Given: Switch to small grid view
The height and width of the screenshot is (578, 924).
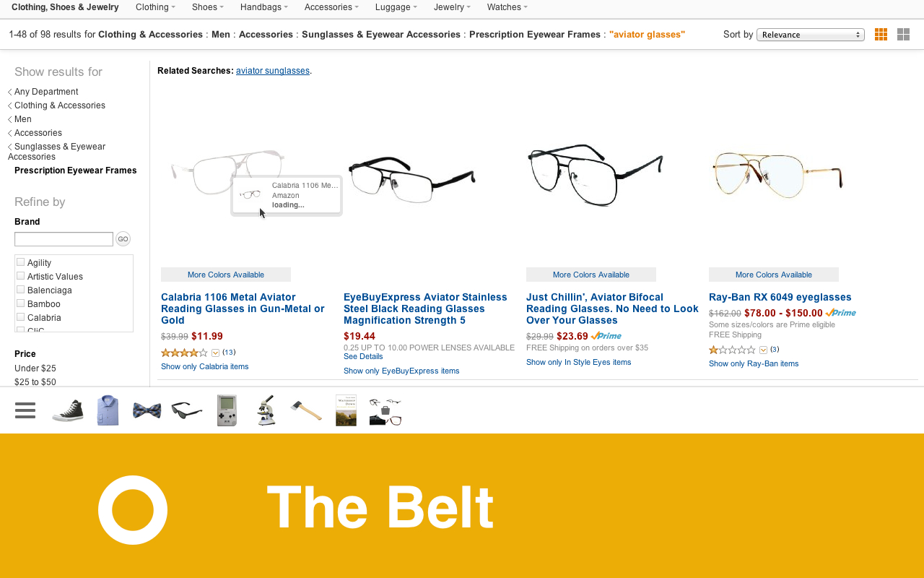Looking at the screenshot, I should 881,35.
